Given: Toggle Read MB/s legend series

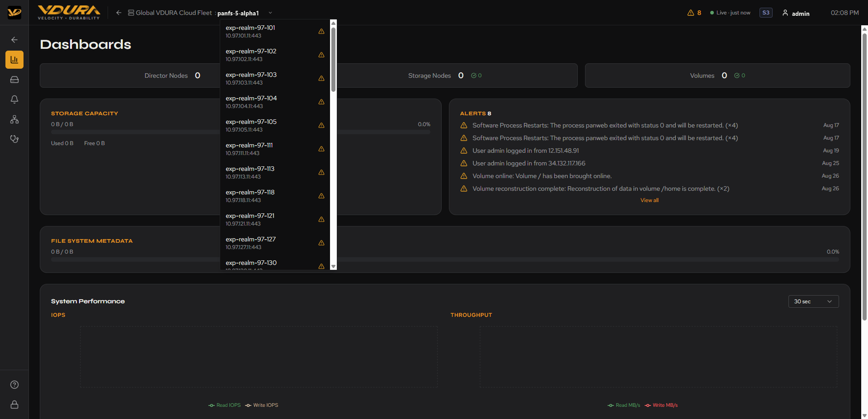Looking at the screenshot, I should tap(624, 405).
